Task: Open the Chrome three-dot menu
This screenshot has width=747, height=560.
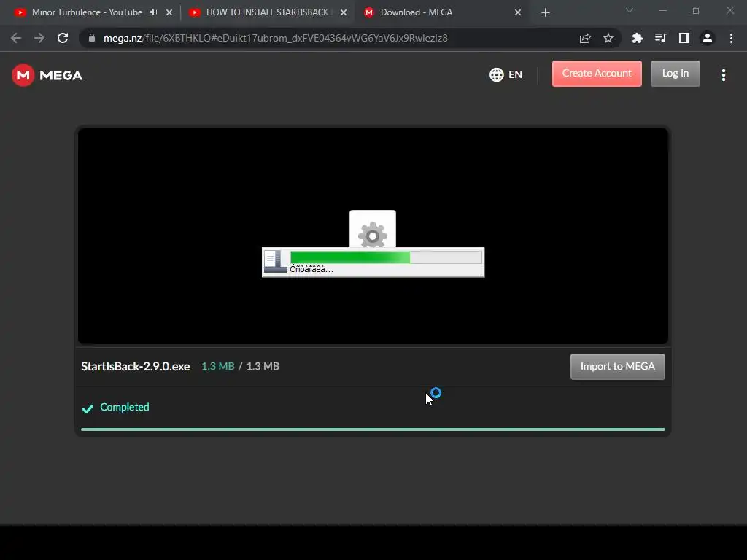Action: point(731,38)
